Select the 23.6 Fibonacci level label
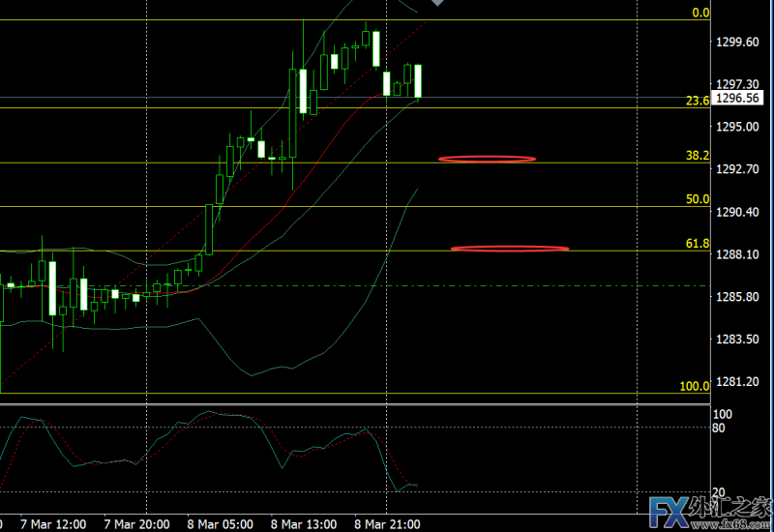The image size is (774, 532). [x=697, y=101]
